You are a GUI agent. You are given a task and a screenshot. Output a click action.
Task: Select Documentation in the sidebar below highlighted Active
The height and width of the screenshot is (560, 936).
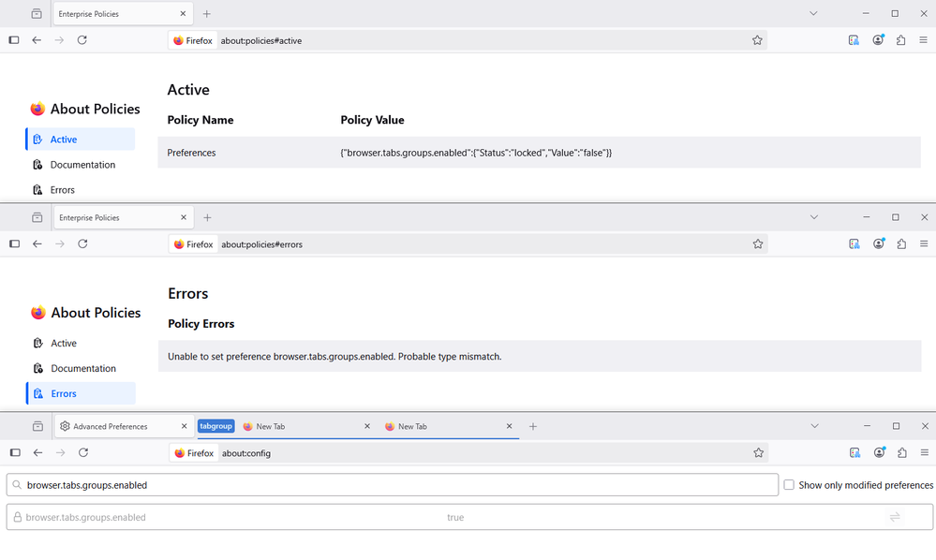coord(82,165)
